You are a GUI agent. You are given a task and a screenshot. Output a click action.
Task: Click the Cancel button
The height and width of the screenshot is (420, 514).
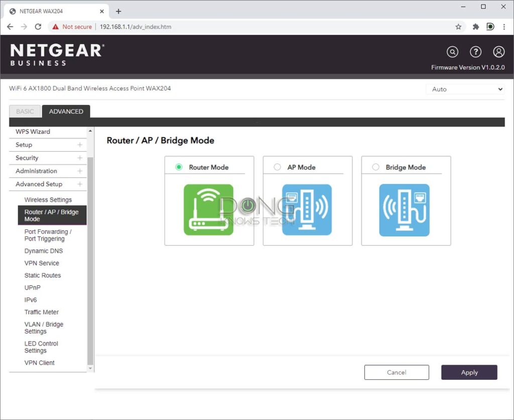pyautogui.click(x=397, y=372)
